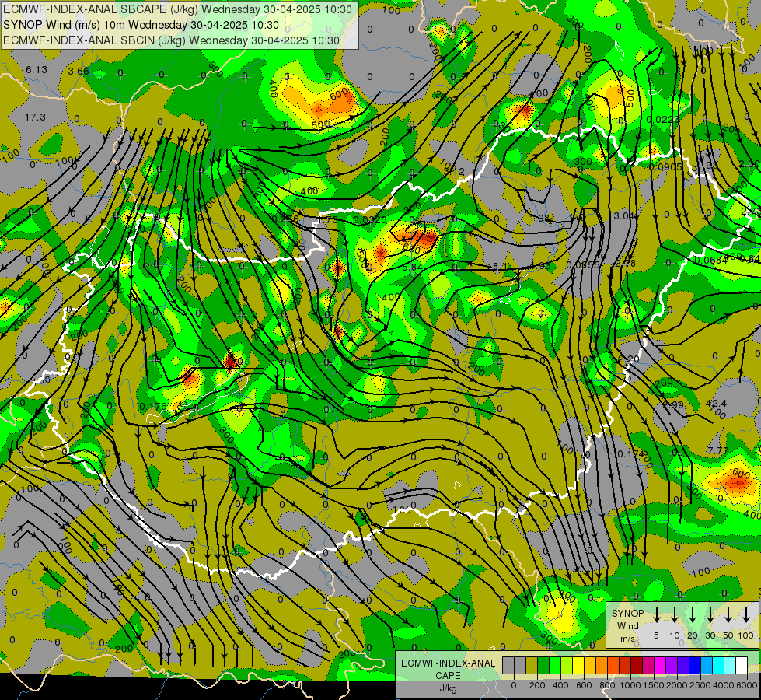Click the station value 3.66
Image resolution: width=761 pixels, height=700 pixels.
[x=79, y=72]
